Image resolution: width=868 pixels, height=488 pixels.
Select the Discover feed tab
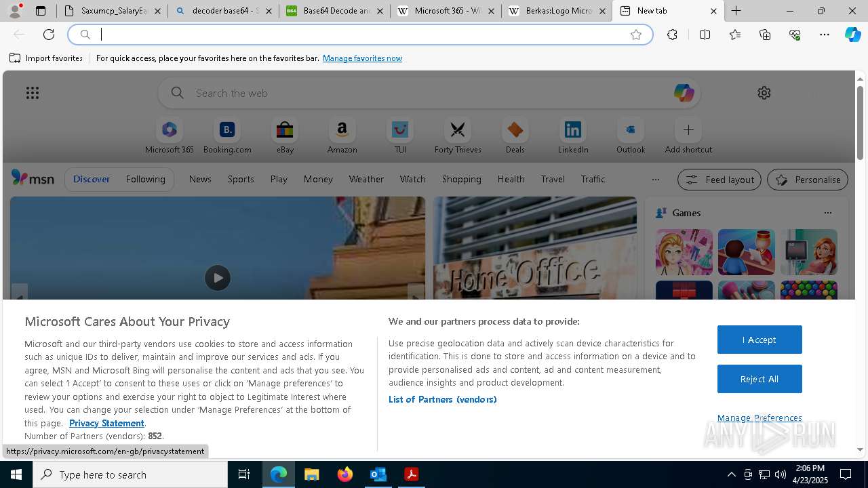[92, 179]
